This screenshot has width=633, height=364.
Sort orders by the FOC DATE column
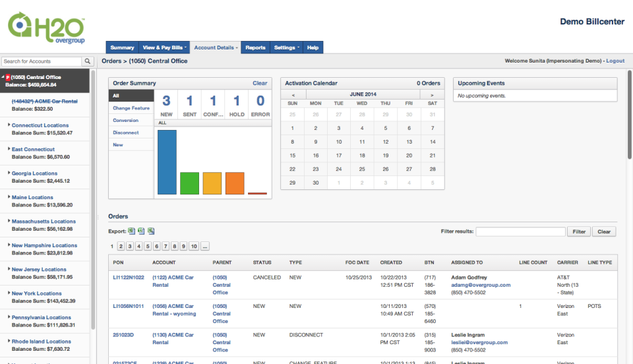357,262
